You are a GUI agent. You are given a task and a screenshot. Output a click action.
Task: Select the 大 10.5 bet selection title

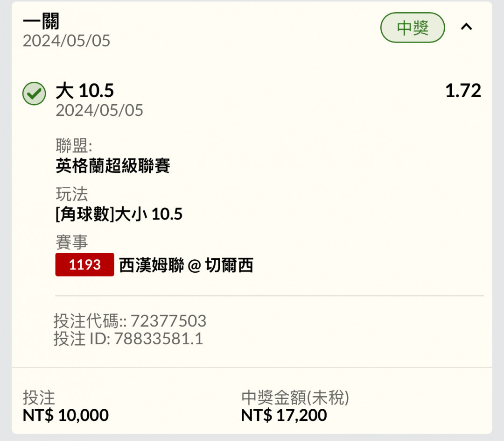tap(85, 90)
